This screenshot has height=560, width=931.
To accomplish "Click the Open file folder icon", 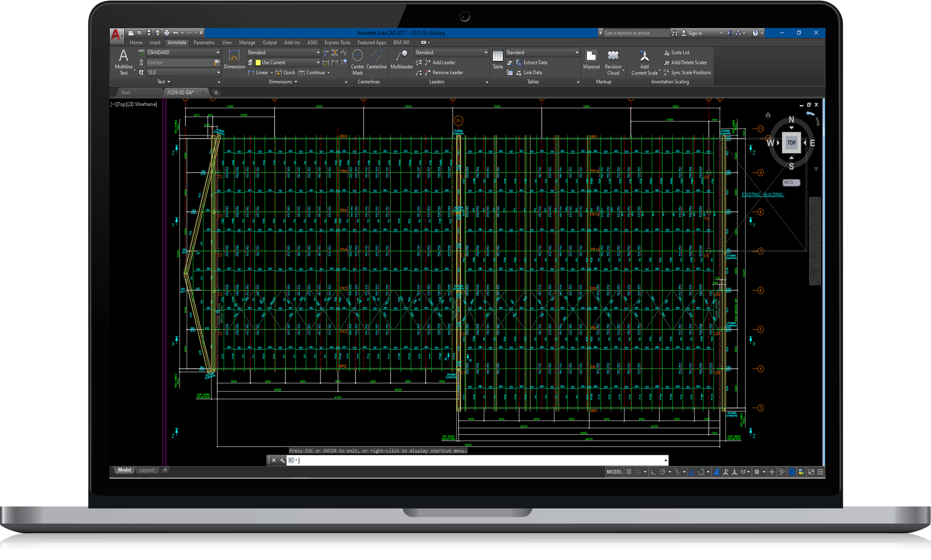I will (140, 33).
